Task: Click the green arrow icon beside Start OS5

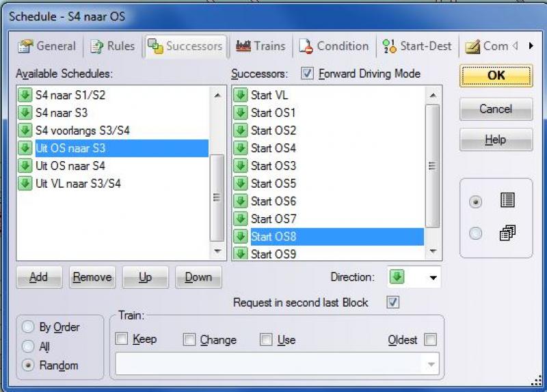Action: [241, 183]
